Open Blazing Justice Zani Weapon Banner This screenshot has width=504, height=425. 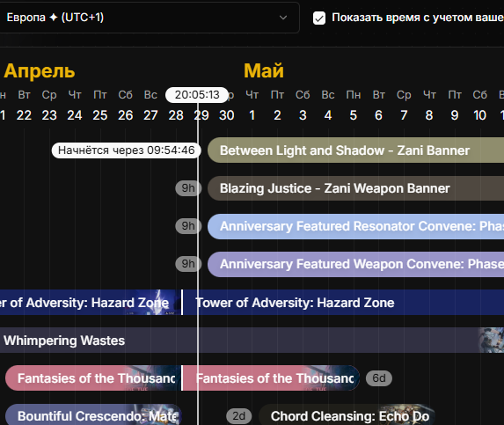point(355,188)
